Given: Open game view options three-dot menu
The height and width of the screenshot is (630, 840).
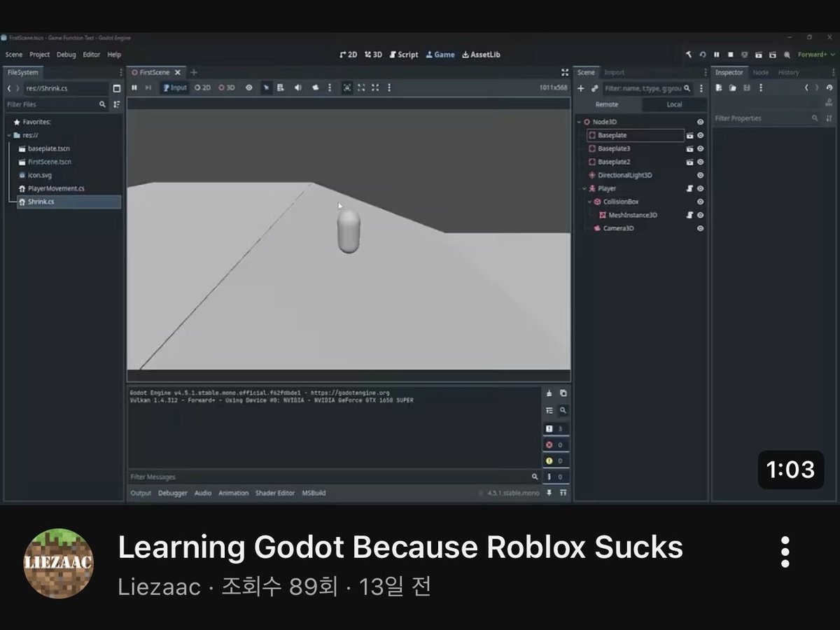Looking at the screenshot, I should pyautogui.click(x=389, y=87).
